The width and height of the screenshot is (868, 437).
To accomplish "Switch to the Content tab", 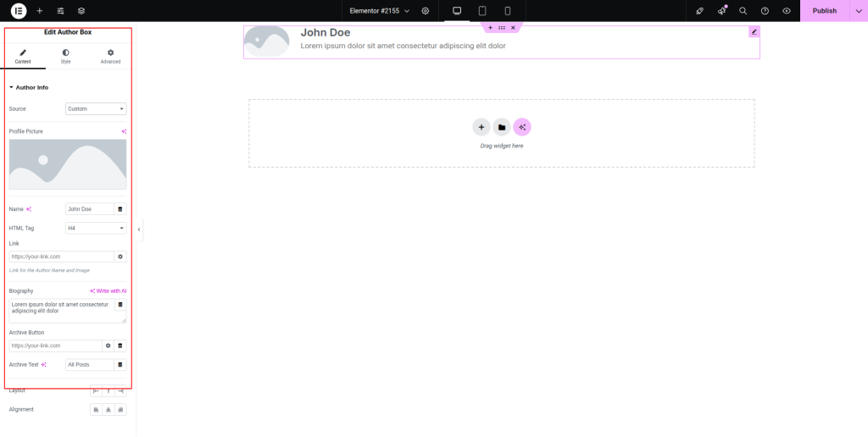I will click(x=23, y=57).
